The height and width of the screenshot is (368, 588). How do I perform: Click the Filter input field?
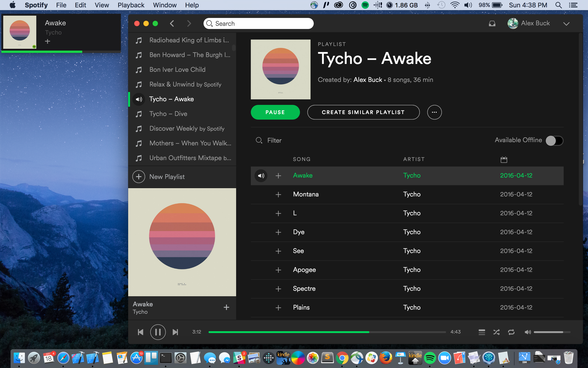pyautogui.click(x=274, y=140)
